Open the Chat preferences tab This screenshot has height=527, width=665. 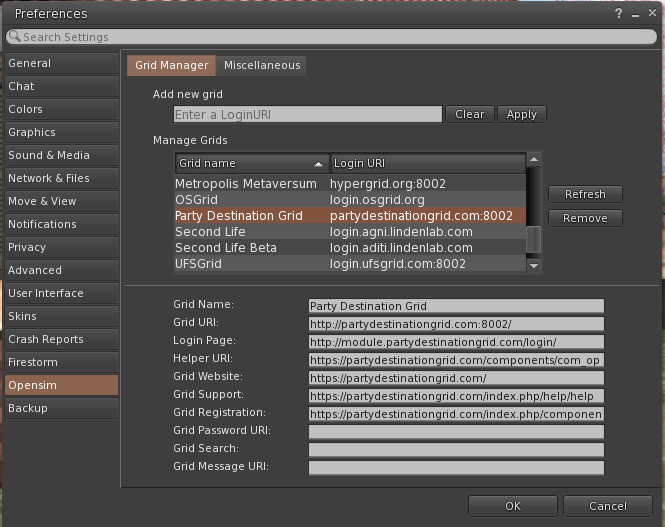click(62, 86)
